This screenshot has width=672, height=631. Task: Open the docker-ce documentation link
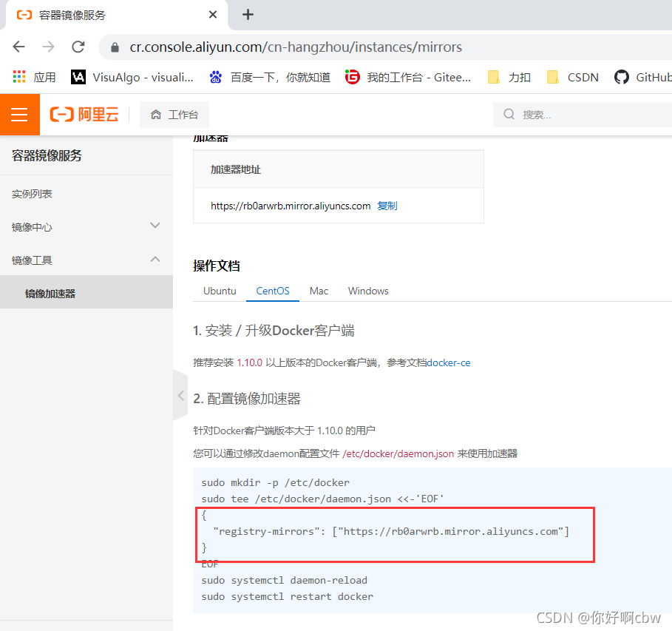click(x=449, y=363)
